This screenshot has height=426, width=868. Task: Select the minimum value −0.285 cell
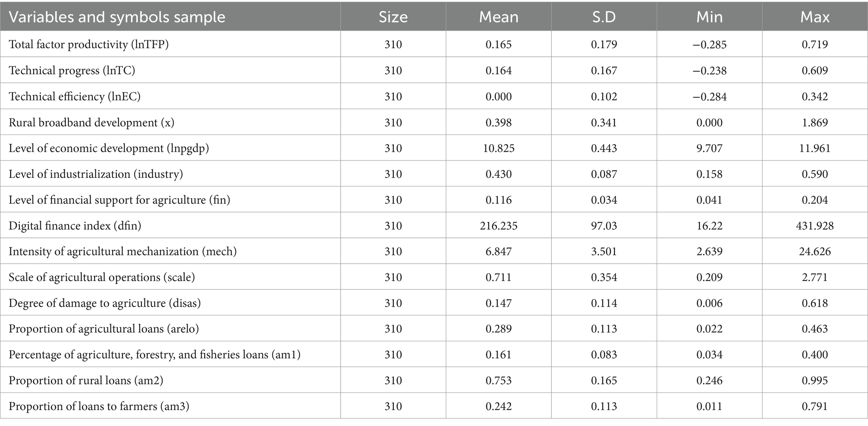coord(709,45)
